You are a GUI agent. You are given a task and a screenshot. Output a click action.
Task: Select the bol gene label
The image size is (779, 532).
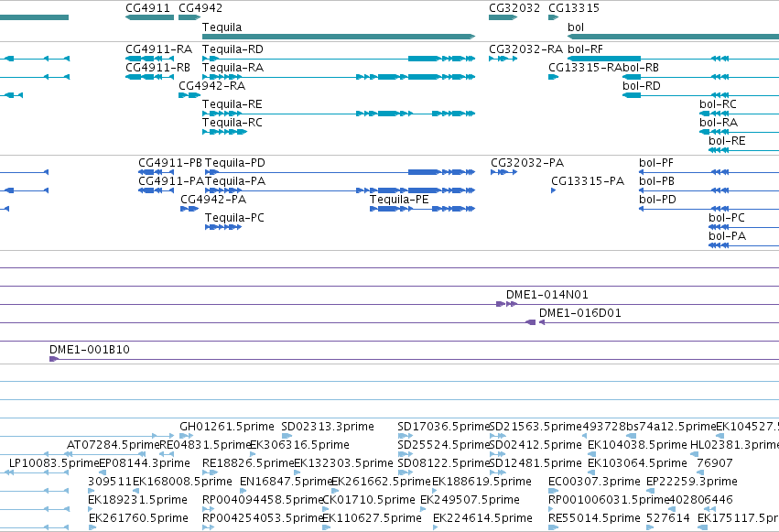tap(575, 27)
